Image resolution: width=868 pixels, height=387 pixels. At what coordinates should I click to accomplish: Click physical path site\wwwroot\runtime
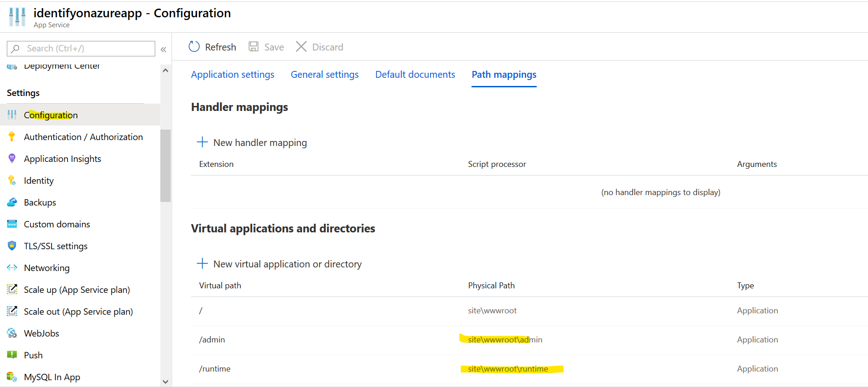[x=508, y=369]
